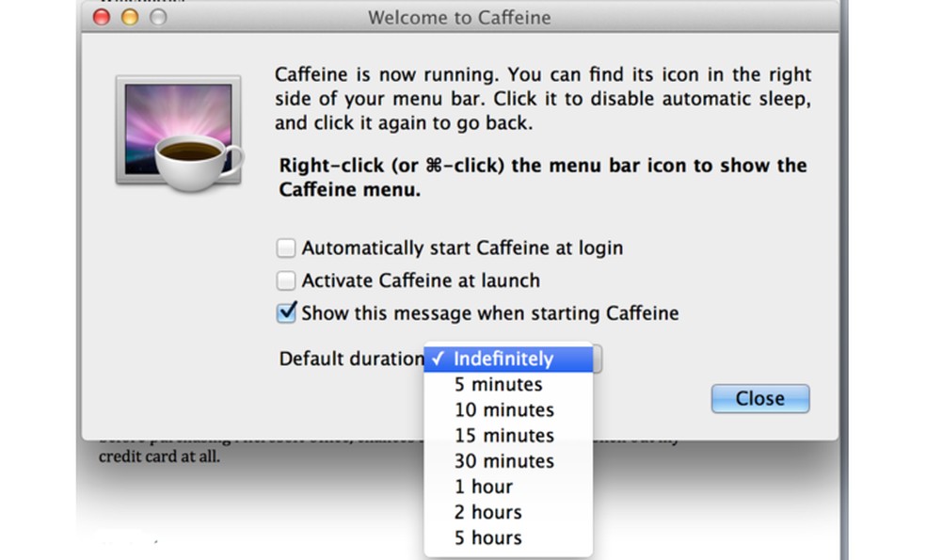Click the checkmark beside Indefinitely
This screenshot has width=926, height=560.
tap(439, 359)
